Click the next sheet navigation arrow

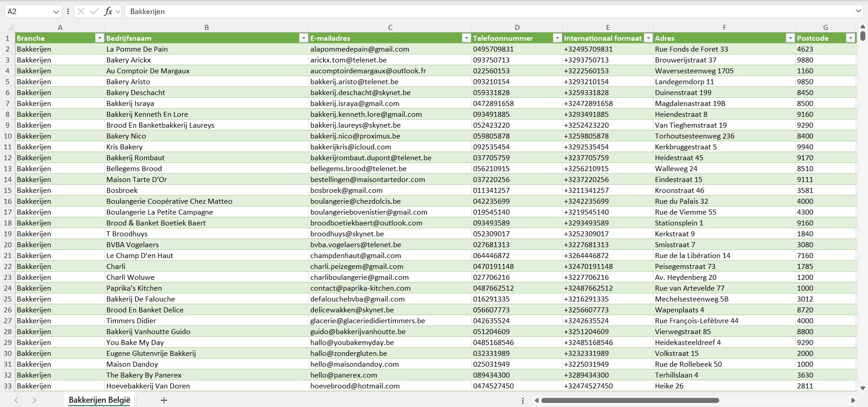(x=34, y=400)
